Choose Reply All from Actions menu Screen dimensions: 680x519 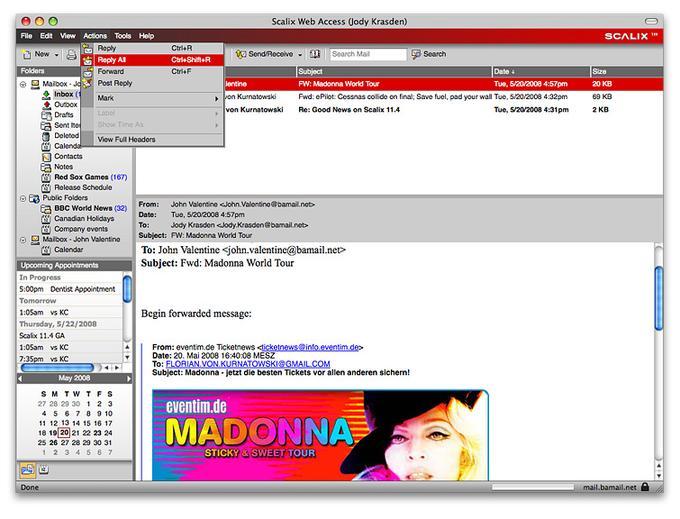point(153,60)
